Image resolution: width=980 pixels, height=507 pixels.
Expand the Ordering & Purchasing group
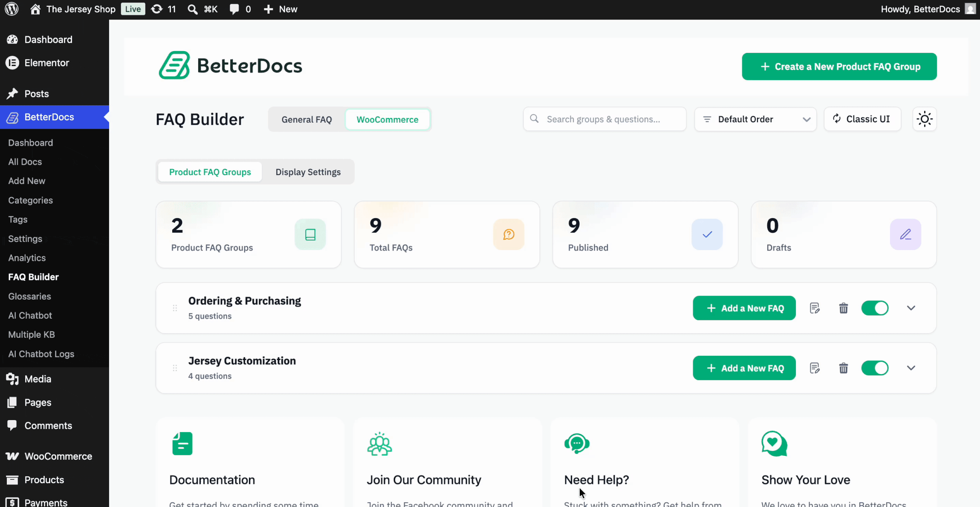click(x=911, y=308)
